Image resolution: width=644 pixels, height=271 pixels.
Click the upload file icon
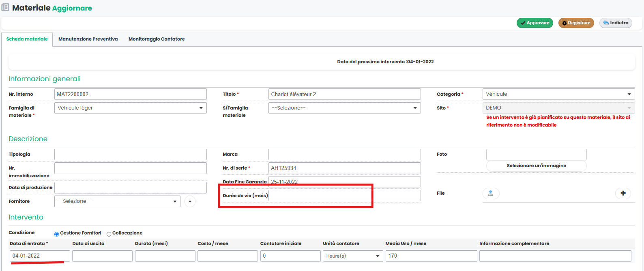point(491,193)
